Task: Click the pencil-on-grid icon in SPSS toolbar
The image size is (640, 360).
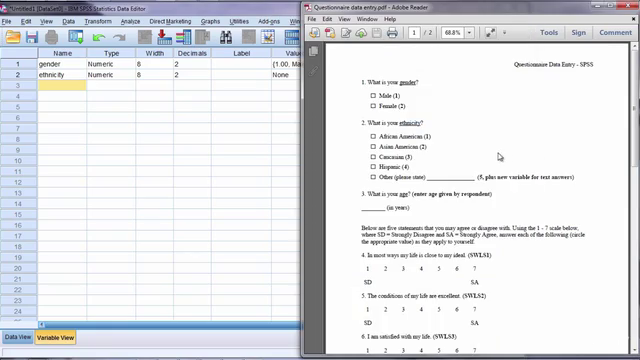Action: (x=268, y=37)
